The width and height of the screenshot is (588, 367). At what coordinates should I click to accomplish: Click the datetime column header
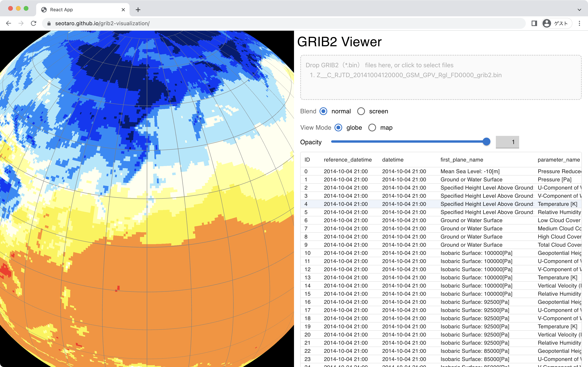pos(393,159)
